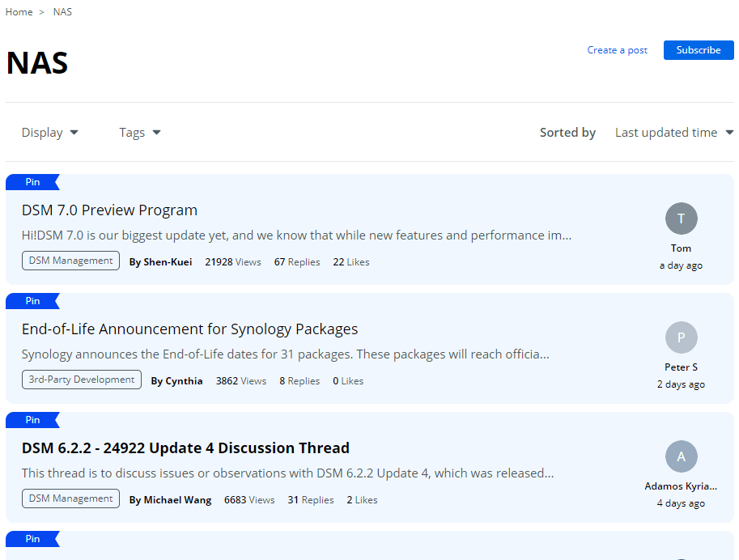739x560 pixels.
Task: Click DSM Management tag under DSM 7.0 post
Action: pos(70,261)
